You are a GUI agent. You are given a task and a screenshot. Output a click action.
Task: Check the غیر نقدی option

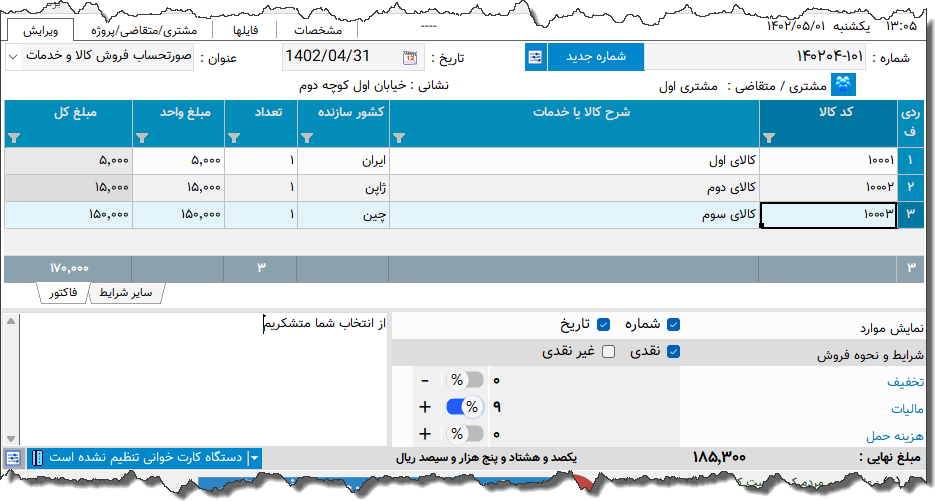pos(608,352)
